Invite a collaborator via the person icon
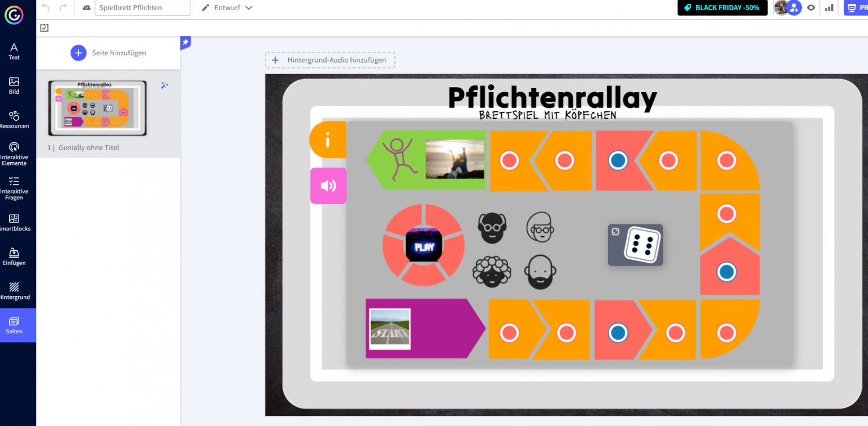The image size is (868, 426). click(x=794, y=8)
